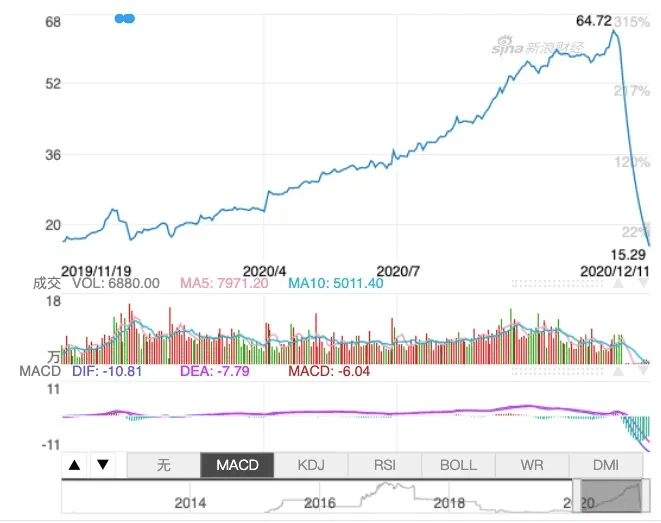661x523 pixels.
Task: Select the 无 (none) indicator option
Action: [164, 465]
